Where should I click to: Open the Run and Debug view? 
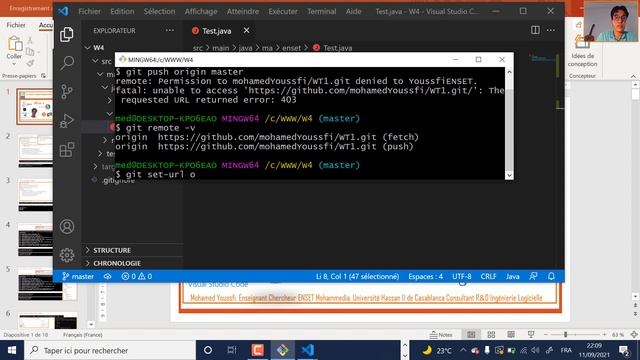pos(67,120)
